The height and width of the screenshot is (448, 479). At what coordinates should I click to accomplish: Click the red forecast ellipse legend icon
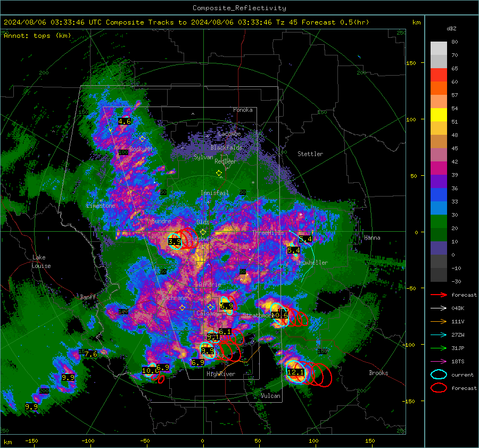pyautogui.click(x=439, y=388)
